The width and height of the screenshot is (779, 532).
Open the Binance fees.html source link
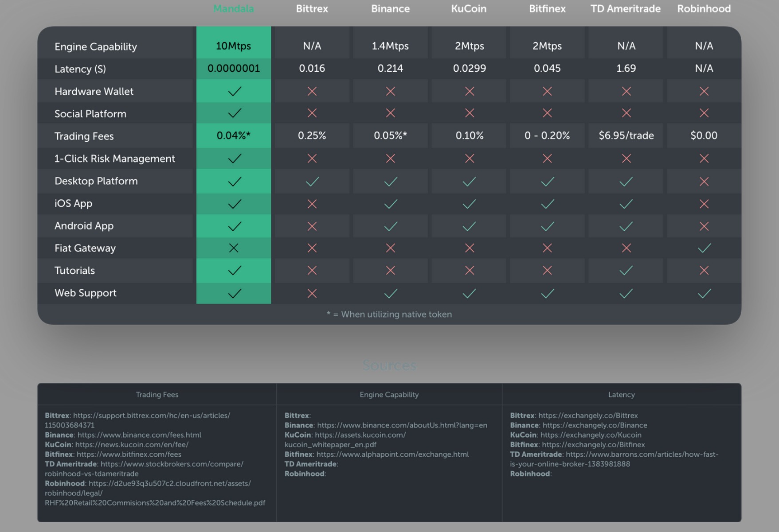tap(139, 435)
